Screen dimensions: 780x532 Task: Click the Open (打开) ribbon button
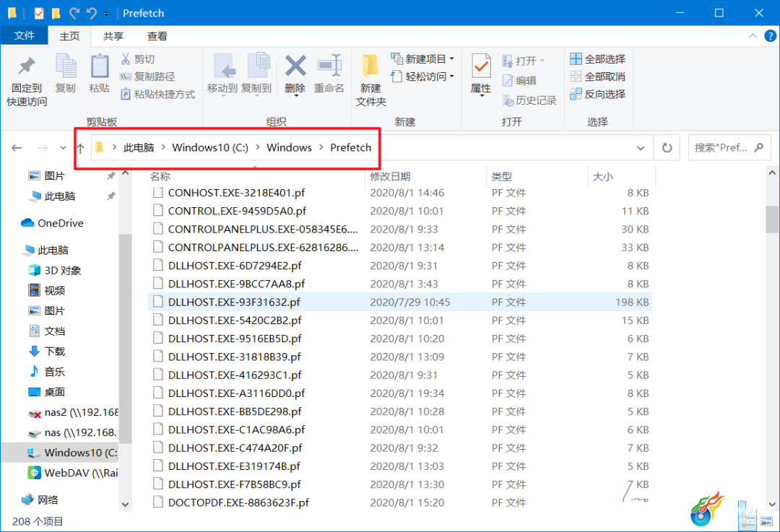pyautogui.click(x=524, y=61)
